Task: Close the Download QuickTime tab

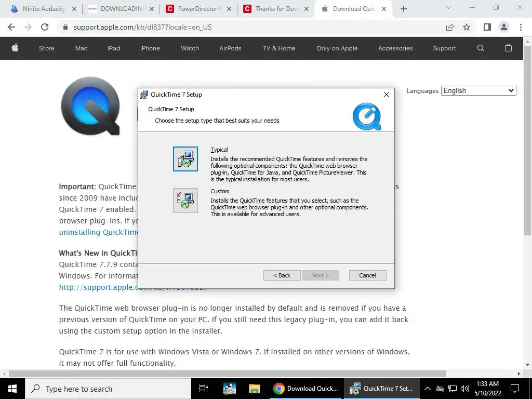Action: click(384, 9)
